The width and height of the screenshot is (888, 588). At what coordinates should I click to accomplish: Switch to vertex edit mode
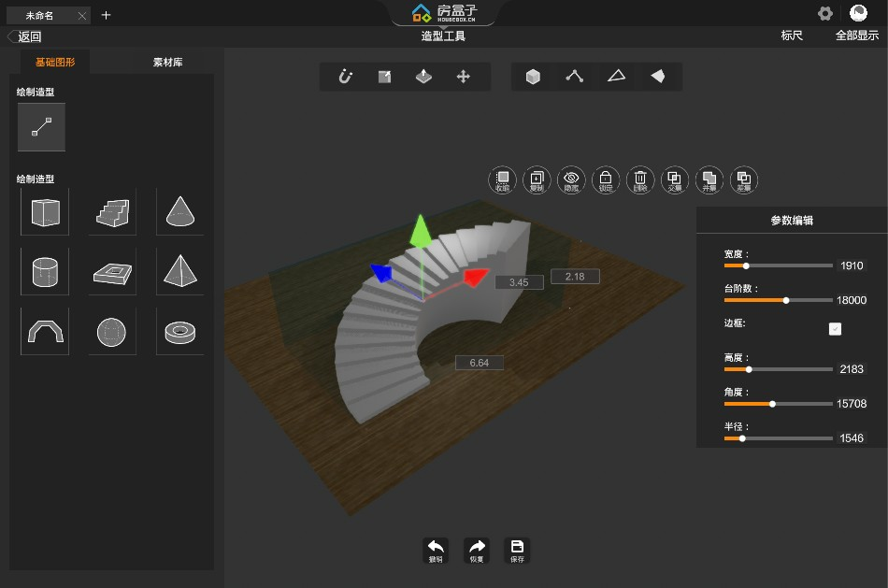[x=574, y=76]
